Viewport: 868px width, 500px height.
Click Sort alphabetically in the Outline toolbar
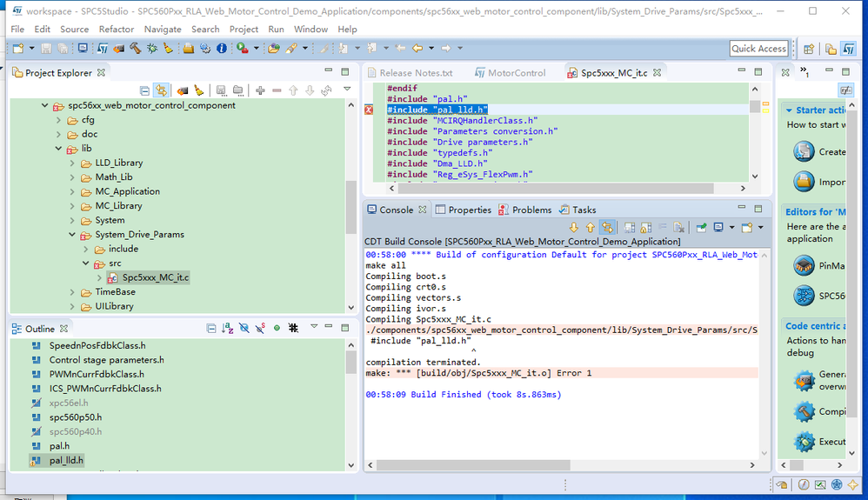[228, 329]
